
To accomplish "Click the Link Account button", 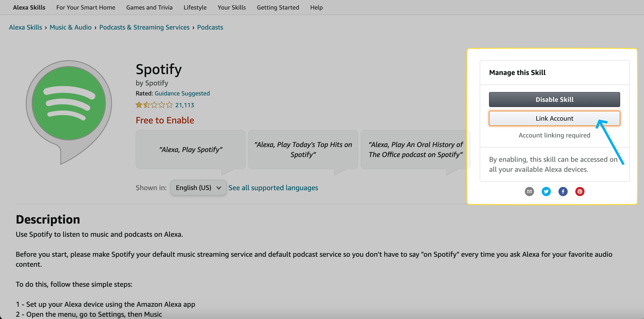I will point(554,119).
